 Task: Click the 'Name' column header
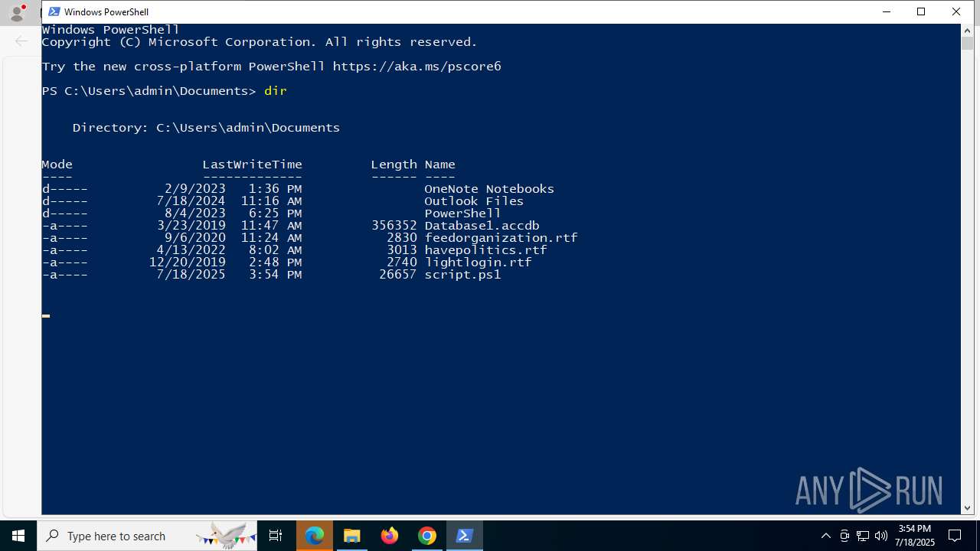tap(439, 165)
